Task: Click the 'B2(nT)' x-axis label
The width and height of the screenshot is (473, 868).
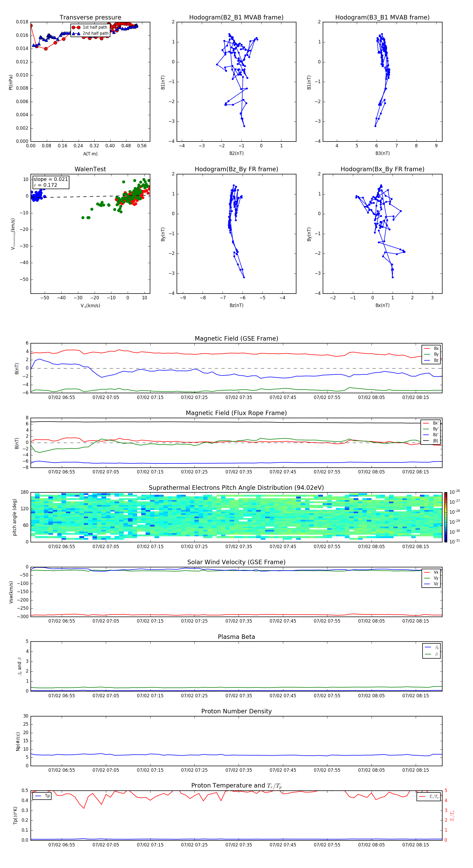Action: pyautogui.click(x=236, y=153)
